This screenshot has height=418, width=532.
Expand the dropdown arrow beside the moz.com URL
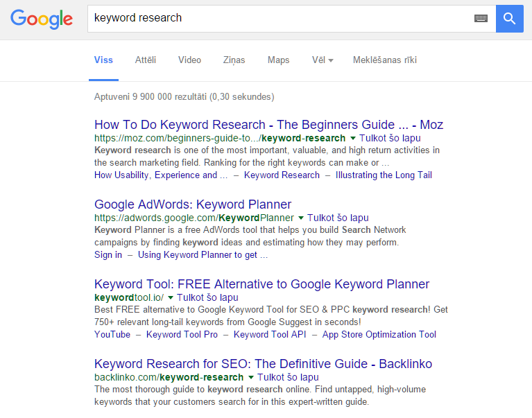(x=353, y=138)
